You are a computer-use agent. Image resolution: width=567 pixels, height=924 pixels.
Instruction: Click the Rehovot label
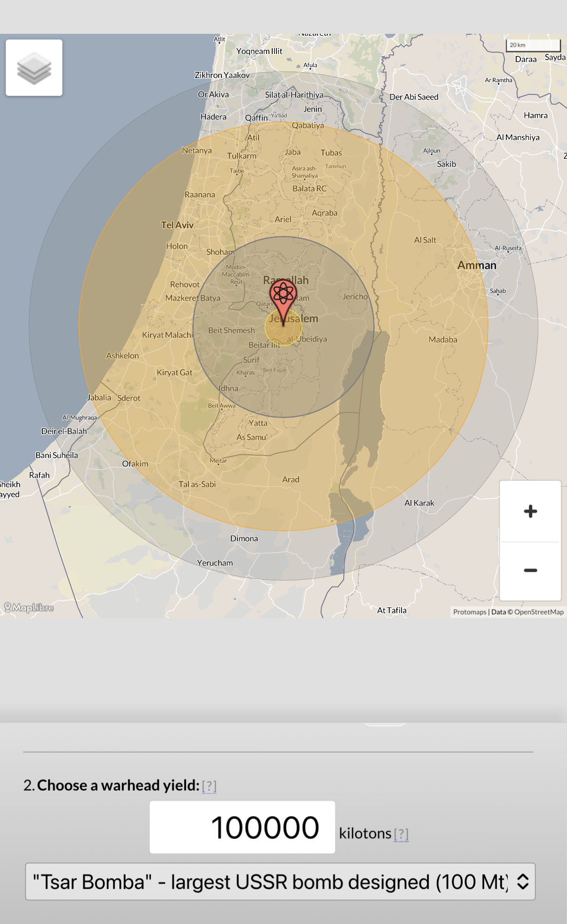pos(185,284)
